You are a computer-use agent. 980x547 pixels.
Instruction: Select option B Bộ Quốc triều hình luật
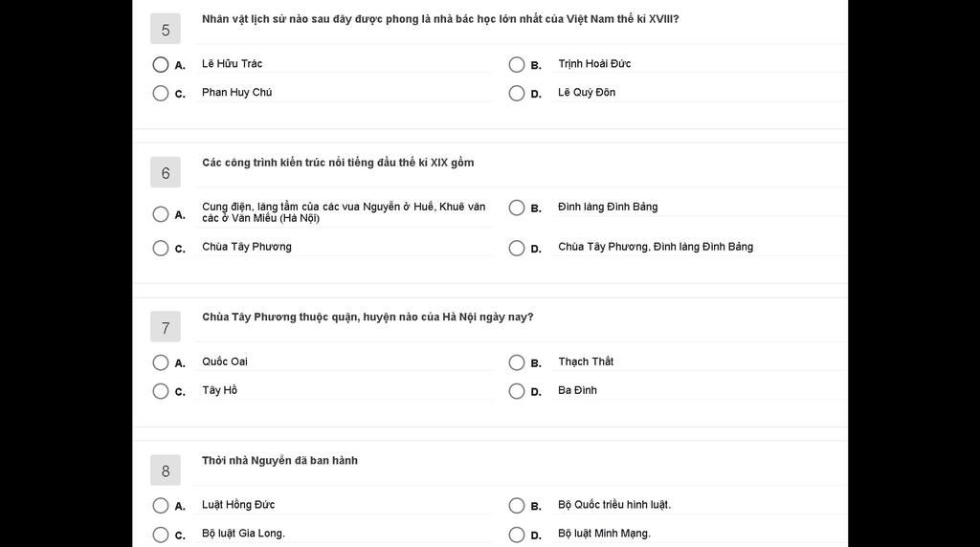[517, 505]
